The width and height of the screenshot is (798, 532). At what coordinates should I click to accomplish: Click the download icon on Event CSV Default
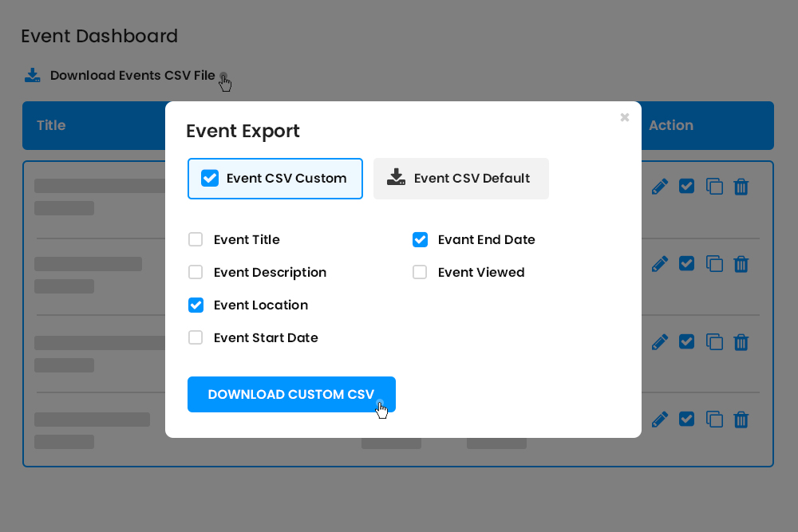(x=396, y=178)
